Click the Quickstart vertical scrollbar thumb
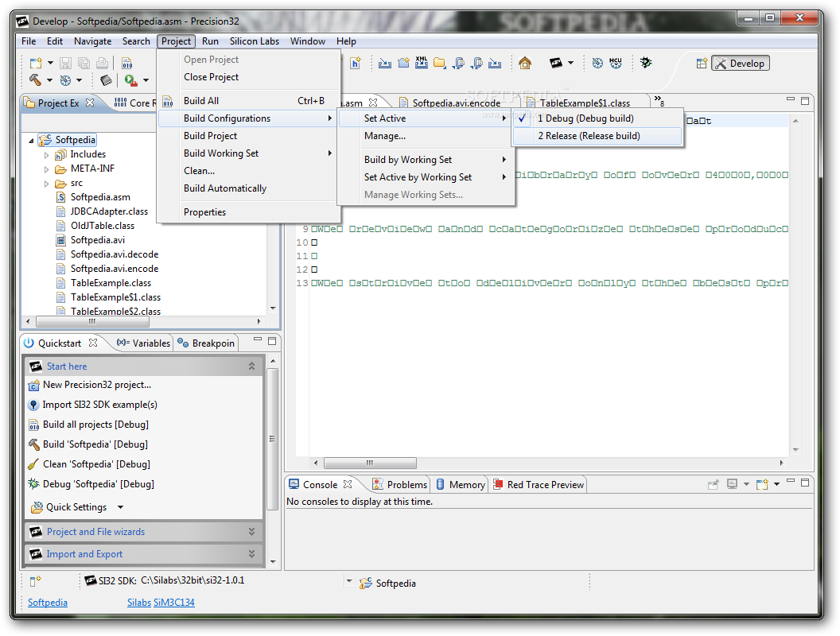Screen dimensions: 840x636 272,439
